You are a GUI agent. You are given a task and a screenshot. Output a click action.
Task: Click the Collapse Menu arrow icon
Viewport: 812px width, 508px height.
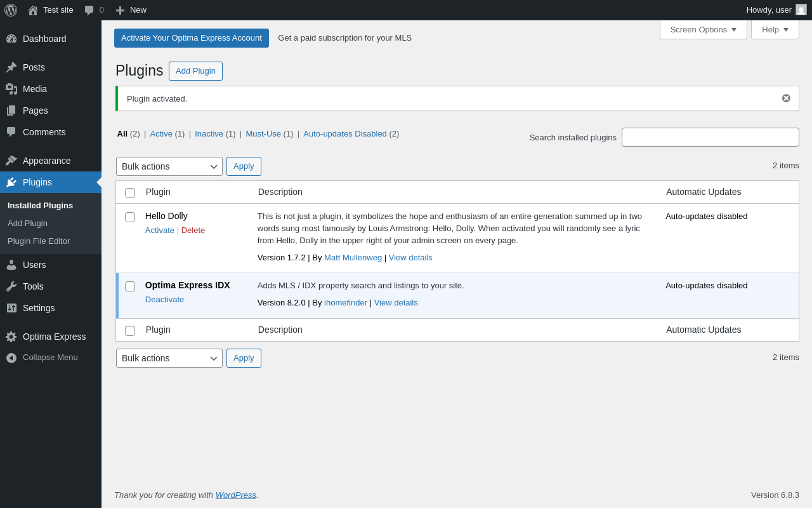click(11, 358)
